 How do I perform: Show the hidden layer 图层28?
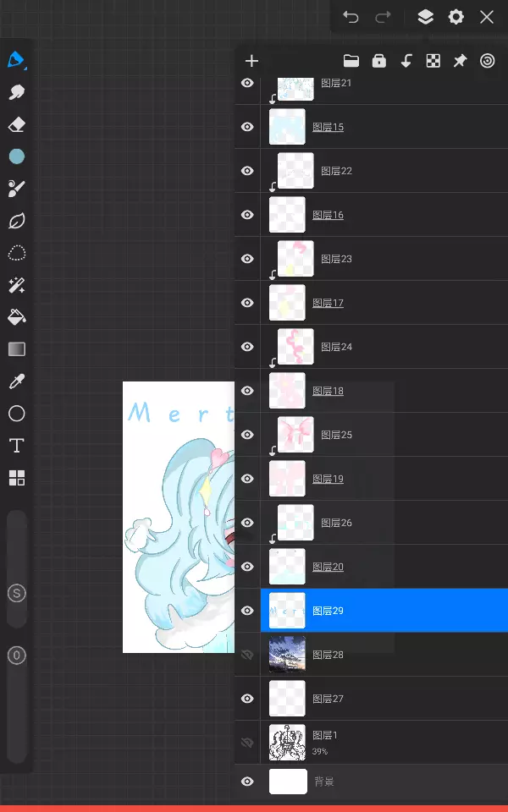[247, 655]
